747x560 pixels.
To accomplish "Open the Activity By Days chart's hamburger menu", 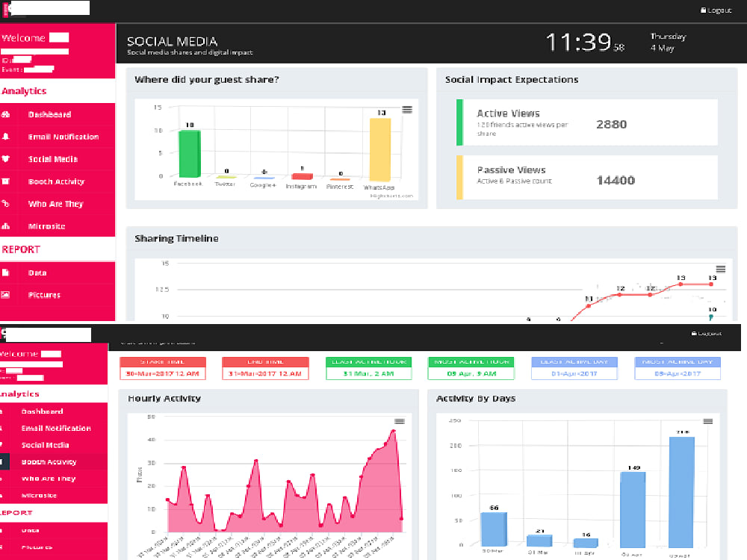I will click(x=708, y=421).
